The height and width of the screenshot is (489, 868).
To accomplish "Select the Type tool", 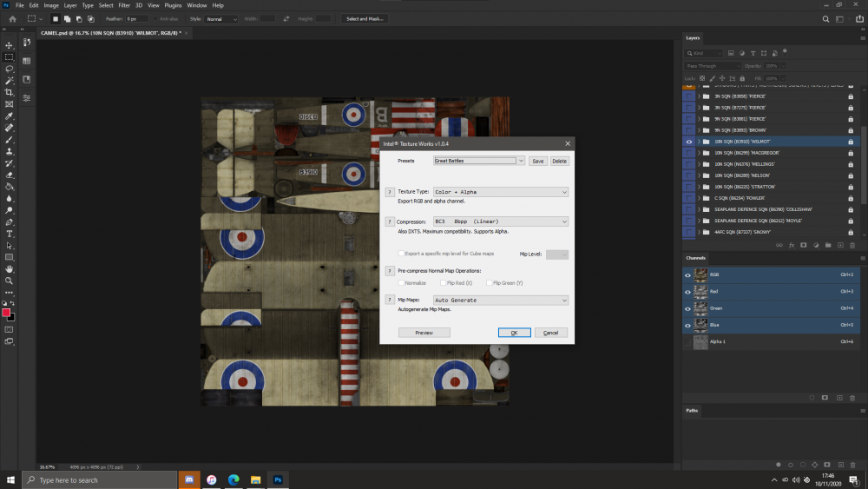I will click(x=10, y=234).
